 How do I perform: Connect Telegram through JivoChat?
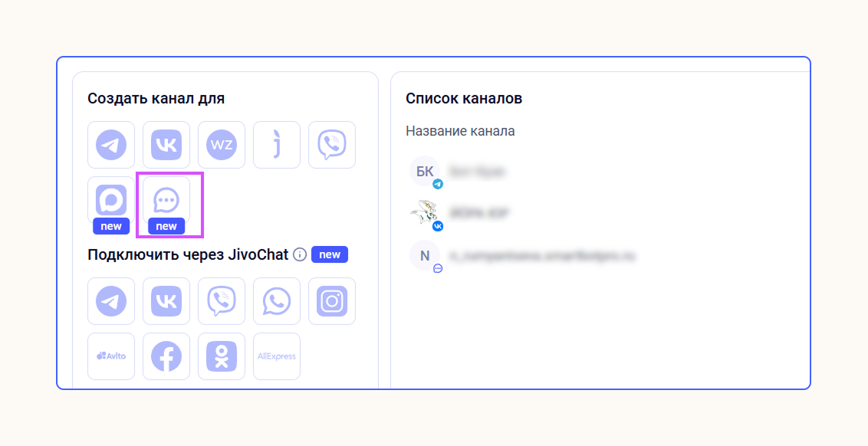111,301
